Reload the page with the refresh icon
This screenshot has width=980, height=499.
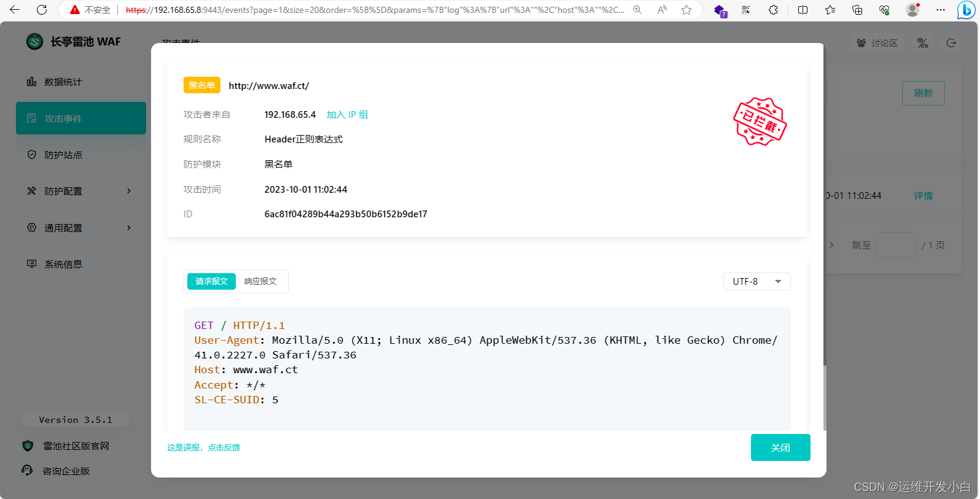click(42, 10)
